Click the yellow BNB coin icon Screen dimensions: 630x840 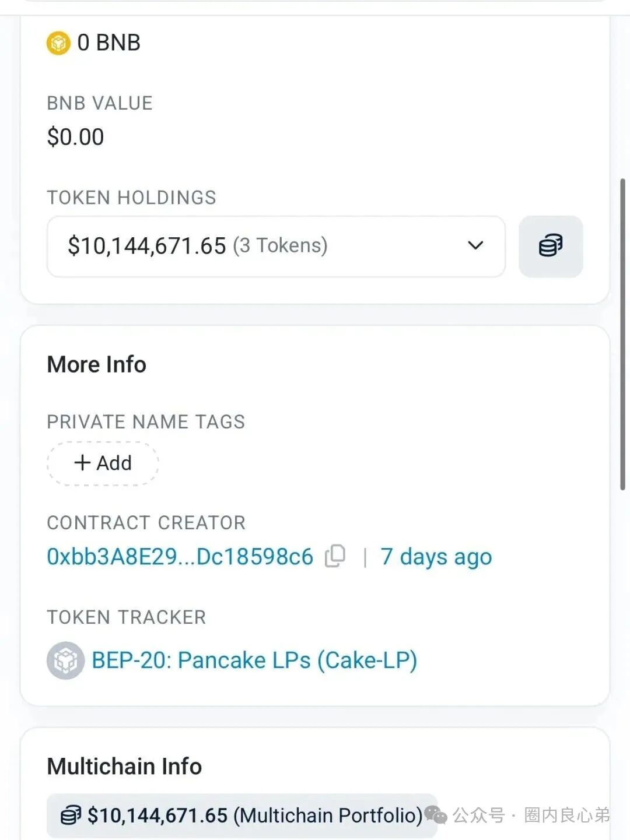click(x=58, y=43)
